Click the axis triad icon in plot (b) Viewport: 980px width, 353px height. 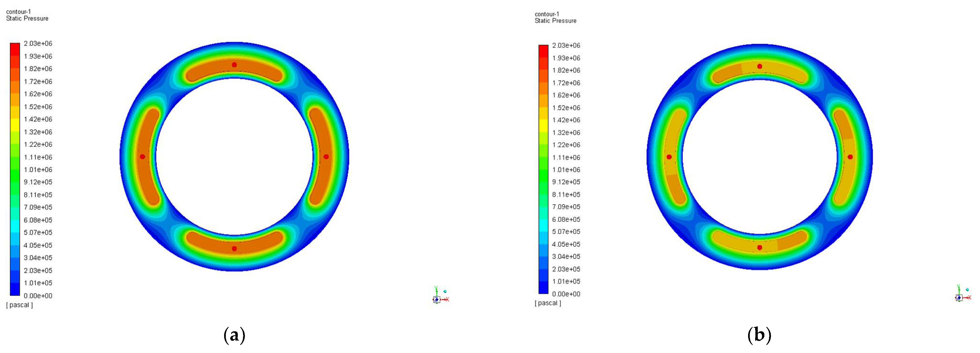pos(959,298)
